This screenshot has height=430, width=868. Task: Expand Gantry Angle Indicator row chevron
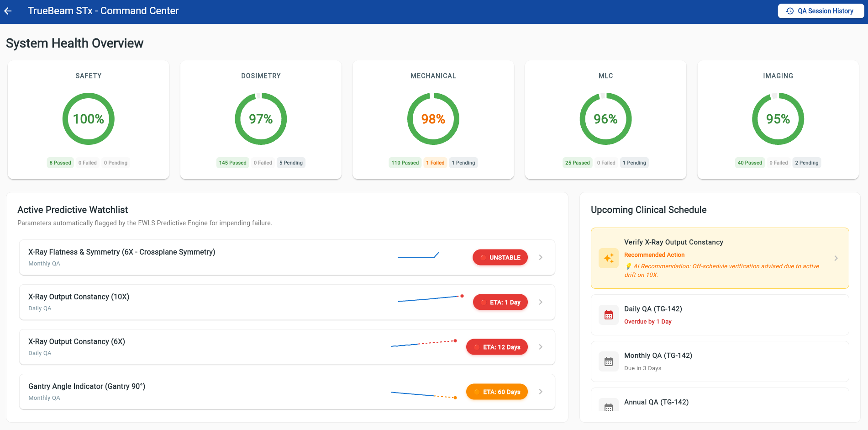[541, 392]
